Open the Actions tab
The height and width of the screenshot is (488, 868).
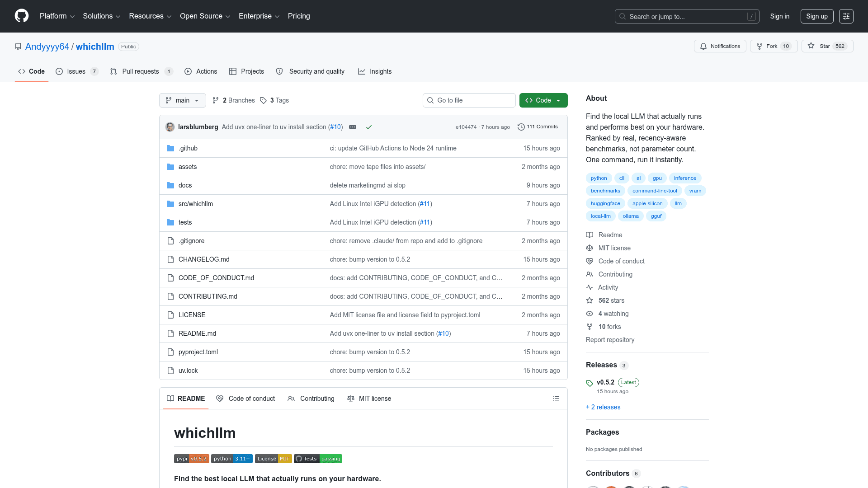(x=201, y=71)
